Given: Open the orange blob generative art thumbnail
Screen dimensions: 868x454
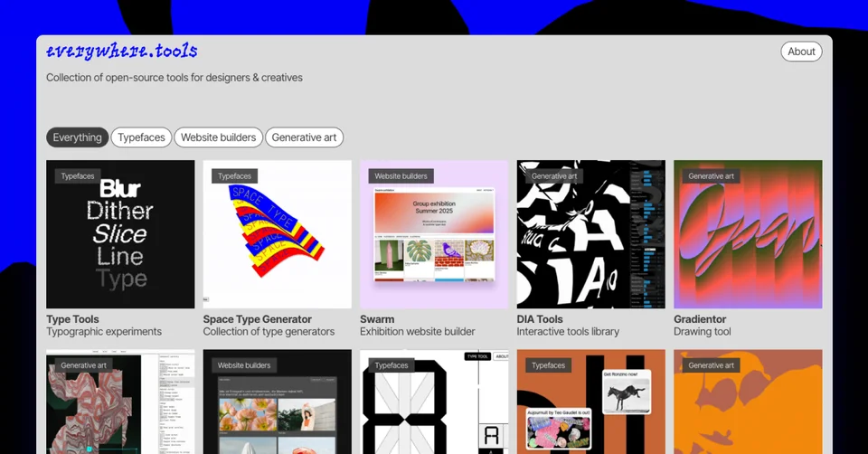Looking at the screenshot, I should pyautogui.click(x=748, y=402).
